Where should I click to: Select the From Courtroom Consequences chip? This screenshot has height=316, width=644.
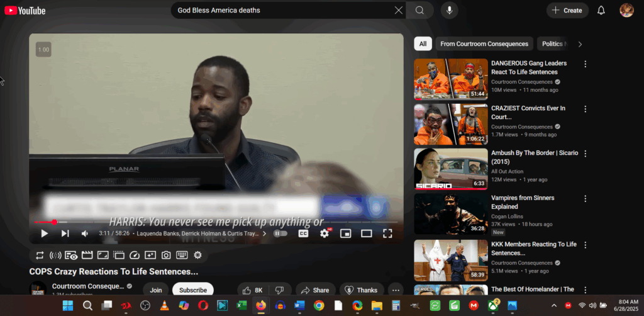pyautogui.click(x=484, y=43)
